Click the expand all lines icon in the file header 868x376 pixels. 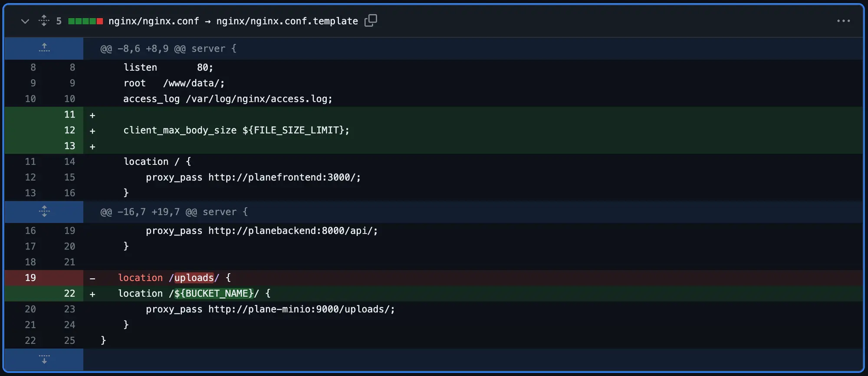[x=44, y=21]
